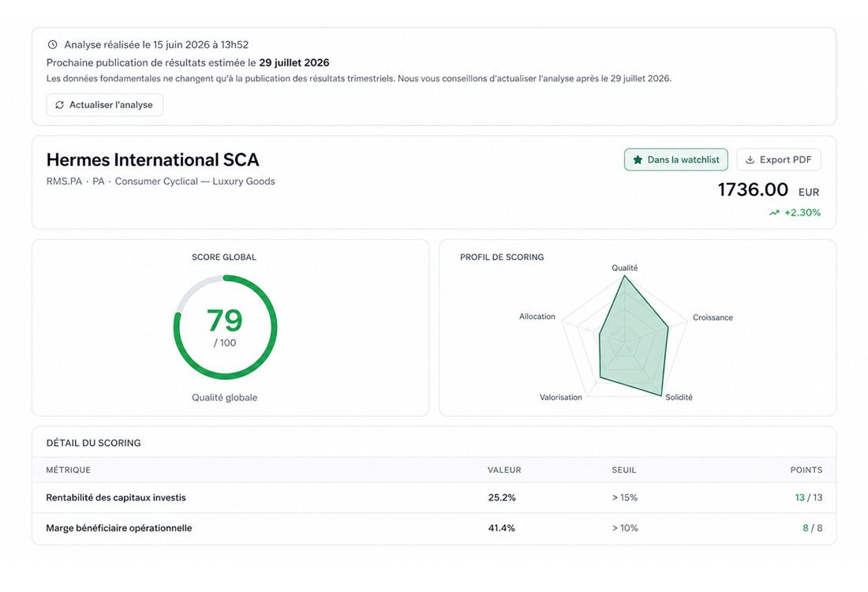Viewport: 868px width, 592px height.
Task: Click the DÉTAIL DU SCORING heading
Action: click(94, 443)
